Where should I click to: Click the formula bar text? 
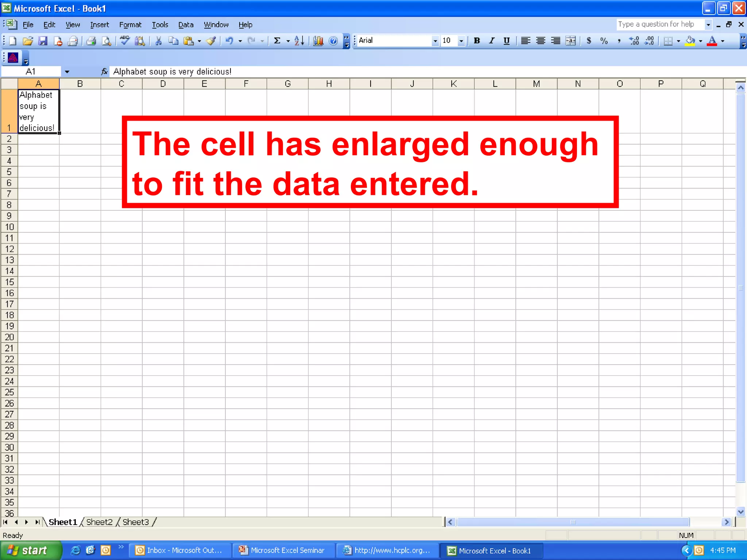pos(172,72)
